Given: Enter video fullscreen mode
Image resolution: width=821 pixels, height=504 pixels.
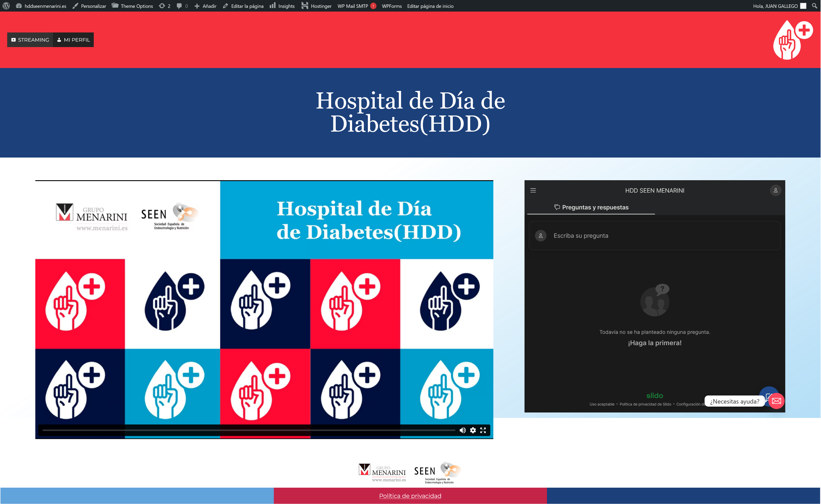Looking at the screenshot, I should click(x=483, y=430).
